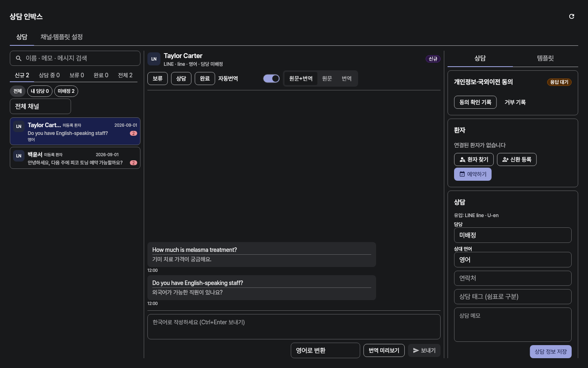The height and width of the screenshot is (368, 588).
Task: Click the 환자 찾기 button
Action: [474, 159]
